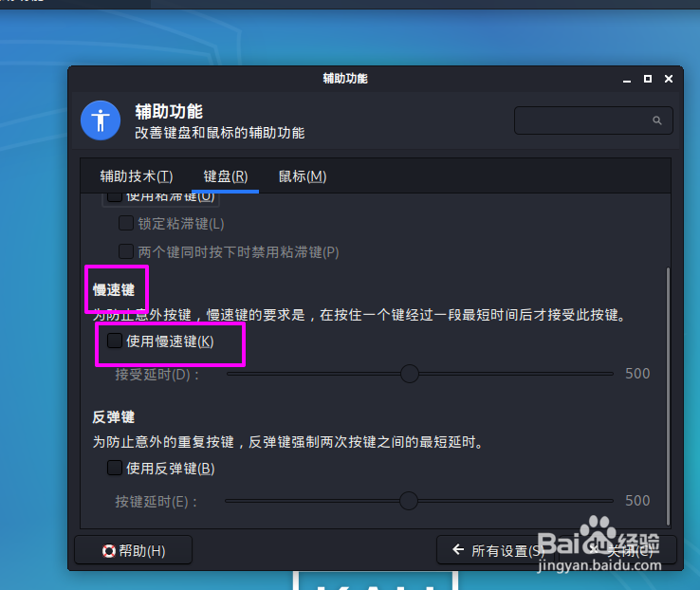Open the 鼠标(M) tab
The image size is (700, 590).
[x=303, y=176]
